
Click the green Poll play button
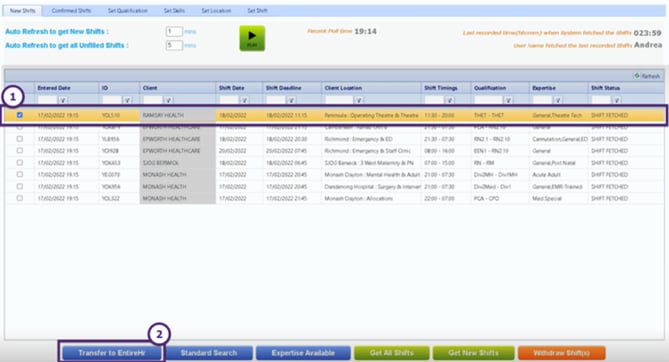click(252, 38)
